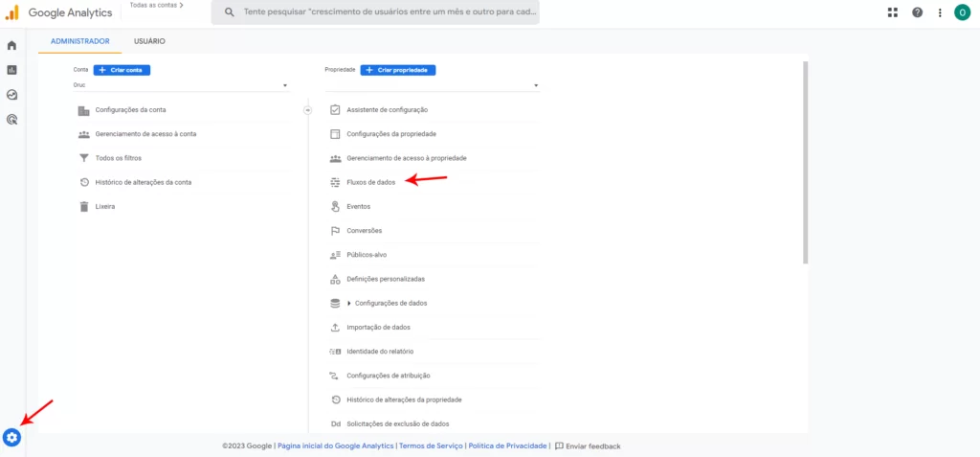Open Configurações de atribuição text
Image resolution: width=980 pixels, height=457 pixels.
(x=389, y=376)
